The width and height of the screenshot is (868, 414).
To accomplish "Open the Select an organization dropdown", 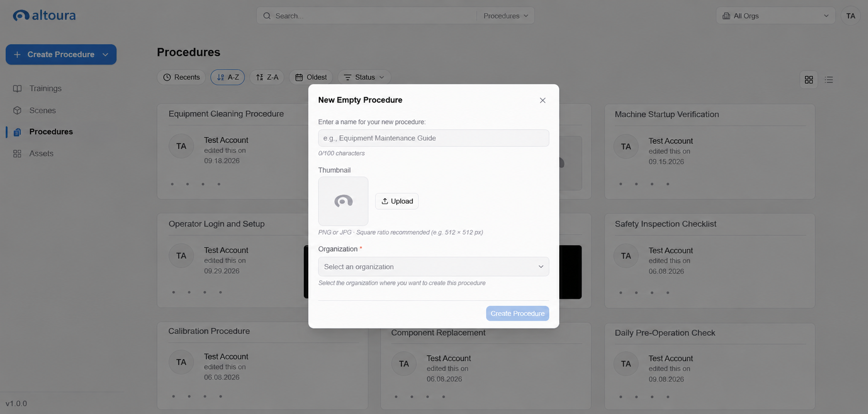I will coord(434,267).
